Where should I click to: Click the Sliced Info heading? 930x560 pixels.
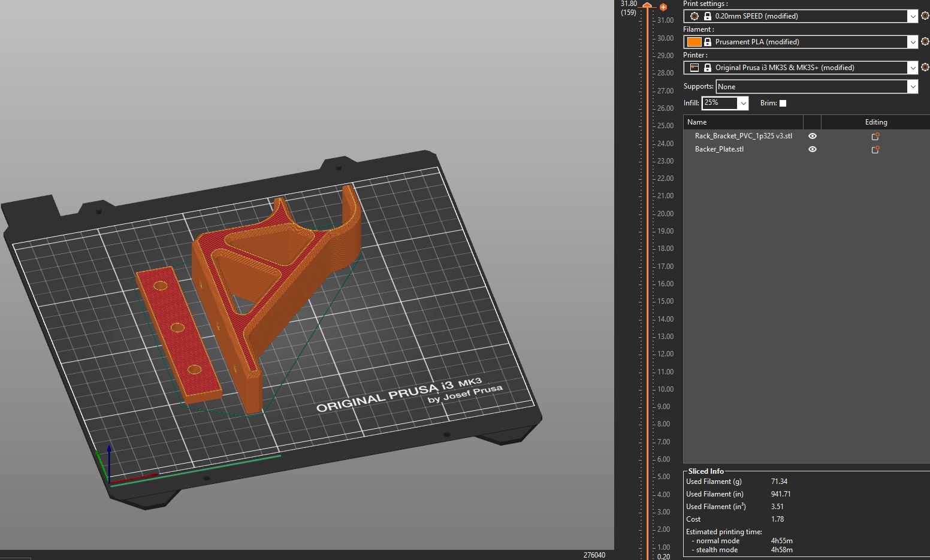coord(706,471)
